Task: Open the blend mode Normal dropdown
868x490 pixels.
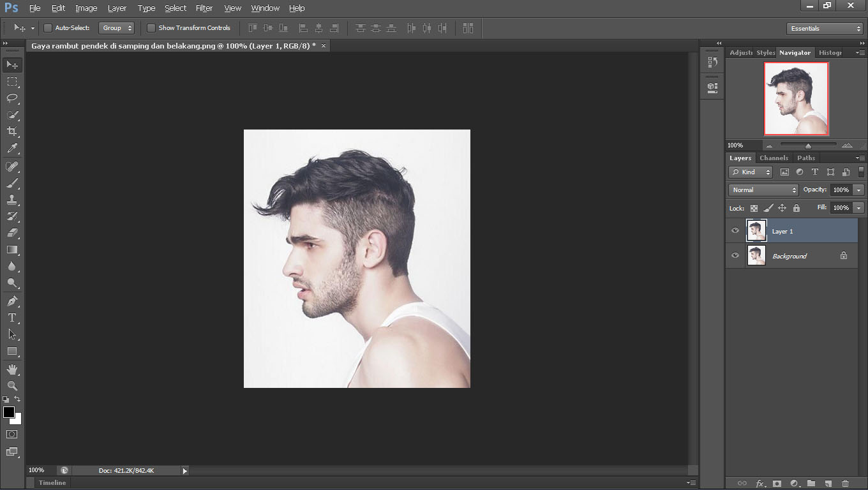Action: pos(763,190)
